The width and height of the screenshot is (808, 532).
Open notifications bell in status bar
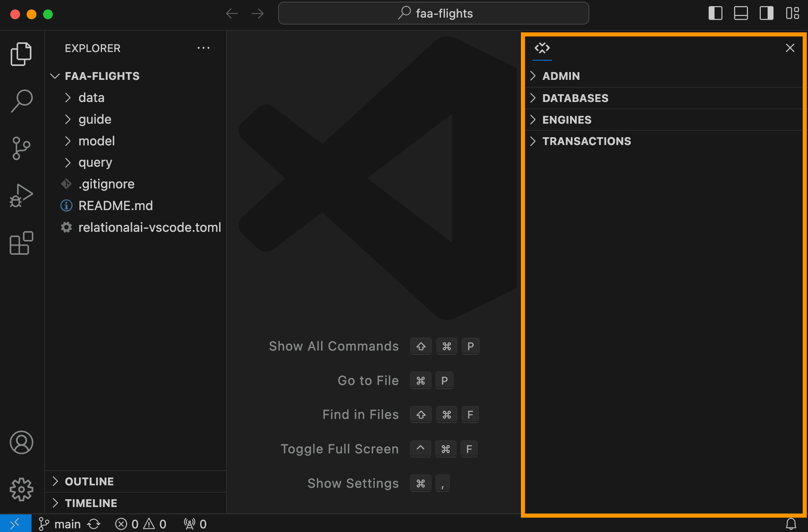[791, 524]
